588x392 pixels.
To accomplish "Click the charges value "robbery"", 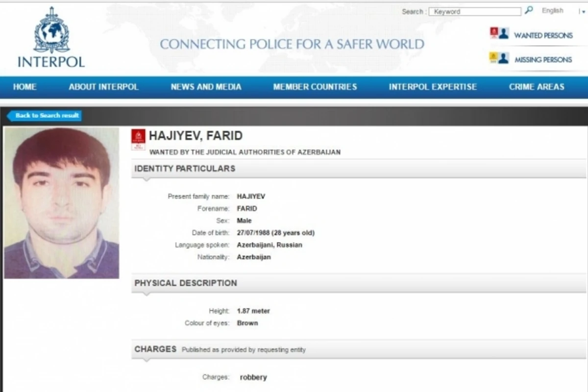I will pos(253,377).
